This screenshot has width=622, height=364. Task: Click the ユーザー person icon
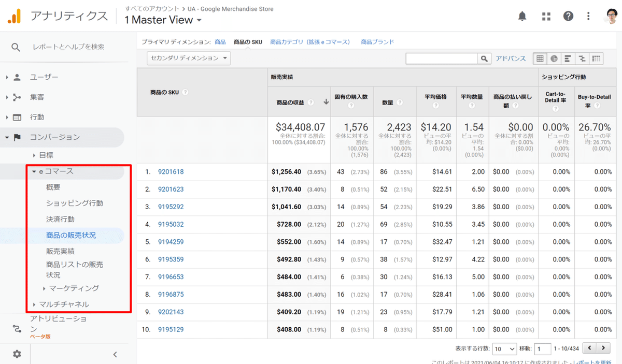pyautogui.click(x=17, y=77)
